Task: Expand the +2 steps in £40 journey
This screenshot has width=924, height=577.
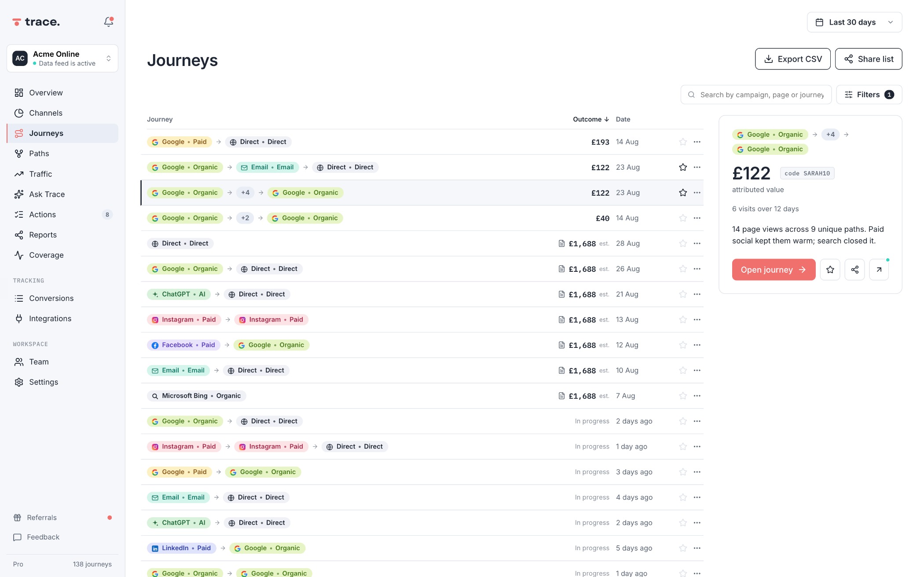Action: [245, 218]
